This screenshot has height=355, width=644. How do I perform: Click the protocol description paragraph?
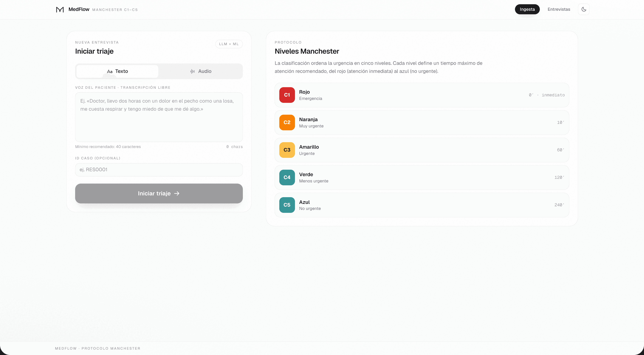point(379,67)
